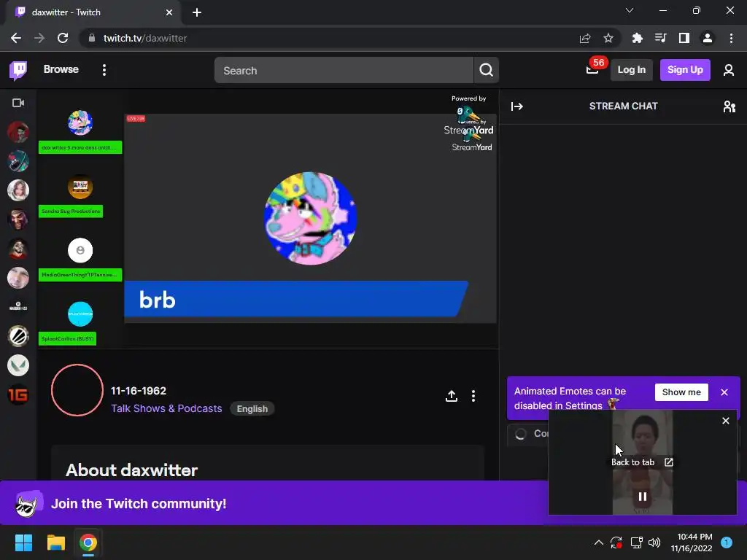
Task: Close the daxwitter - Twitch tab
Action: click(x=169, y=12)
